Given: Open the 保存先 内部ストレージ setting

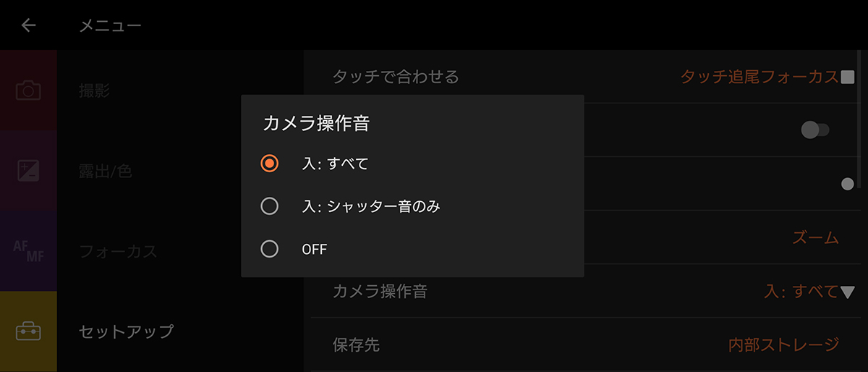Looking at the screenshot, I should coord(783,344).
